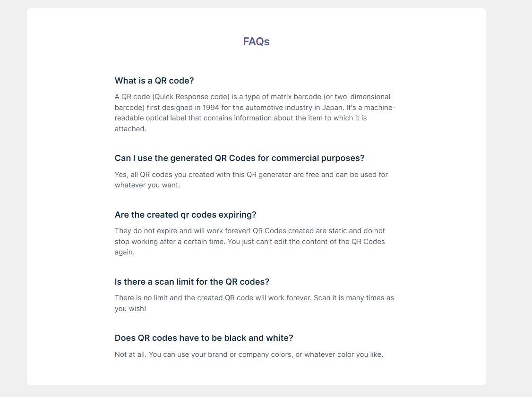This screenshot has width=532, height=397.
Task: Select the scan limit question heading
Action: pyautogui.click(x=192, y=282)
